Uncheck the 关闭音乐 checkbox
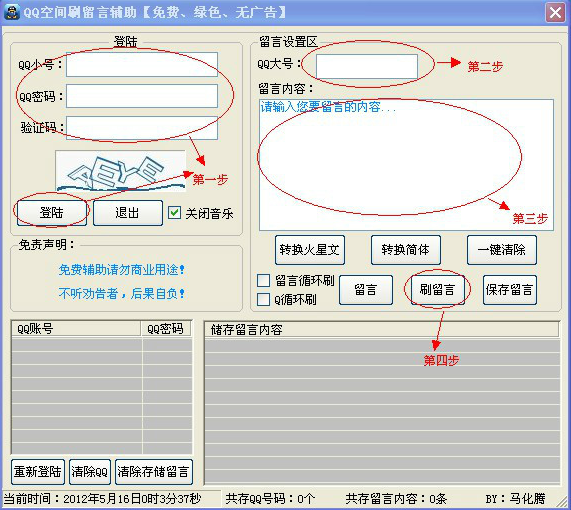Viewport: 571px width, 510px height. 174,213
